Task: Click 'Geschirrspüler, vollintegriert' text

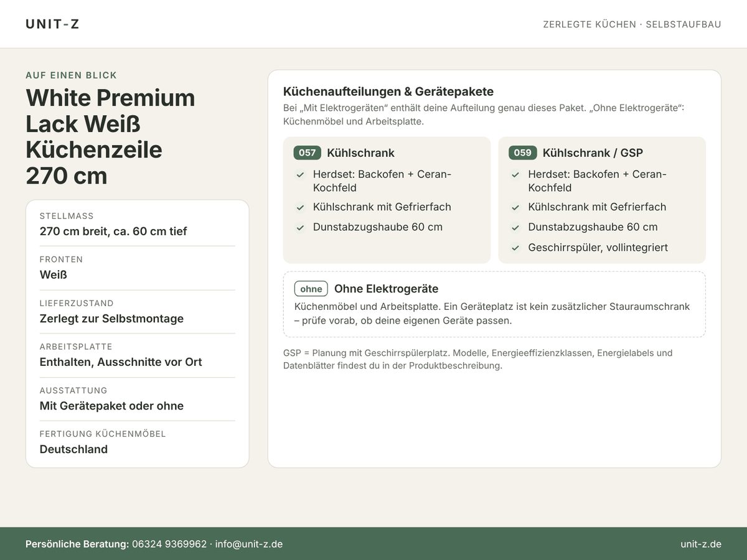Action: [x=598, y=248]
